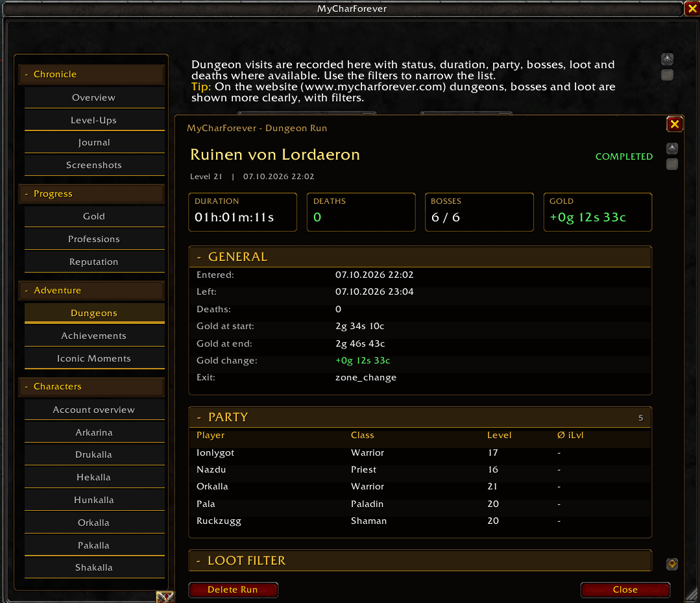Viewport: 700px width, 603px height.
Task: Select character Orkalla in sidebar
Action: point(94,523)
